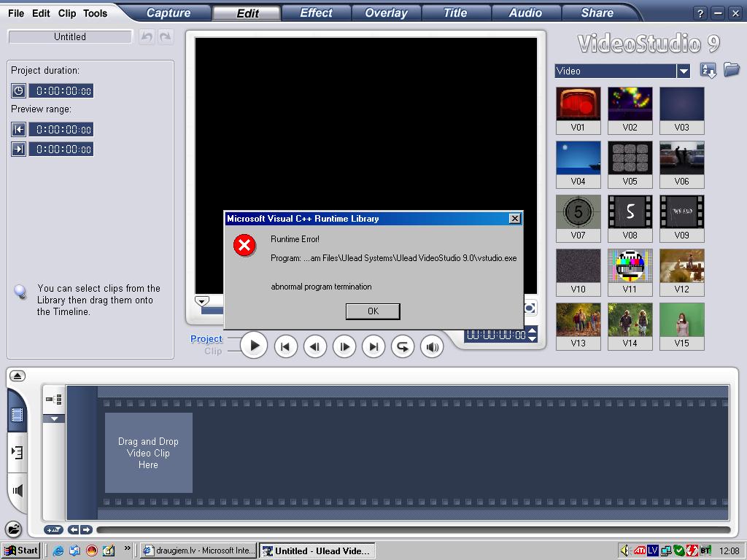747x560 pixels.
Task: Expand the Video library category dropdown
Action: pos(684,71)
